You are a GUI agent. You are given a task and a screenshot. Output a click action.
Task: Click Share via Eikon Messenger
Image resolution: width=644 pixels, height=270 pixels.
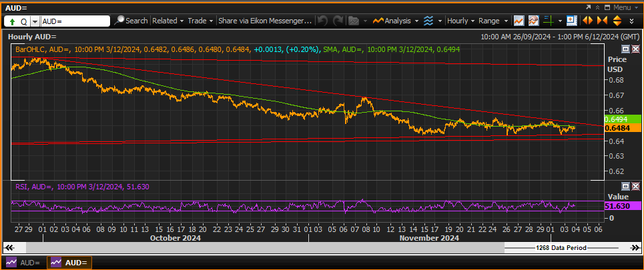coord(265,21)
